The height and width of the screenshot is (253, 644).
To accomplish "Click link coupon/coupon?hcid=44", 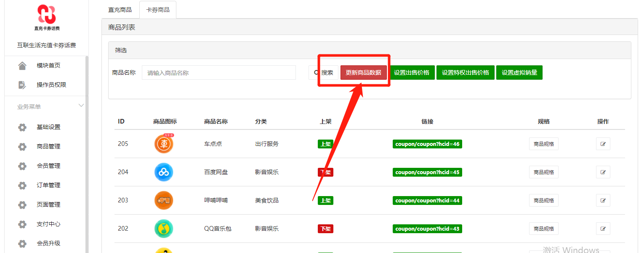I will 427,200.
